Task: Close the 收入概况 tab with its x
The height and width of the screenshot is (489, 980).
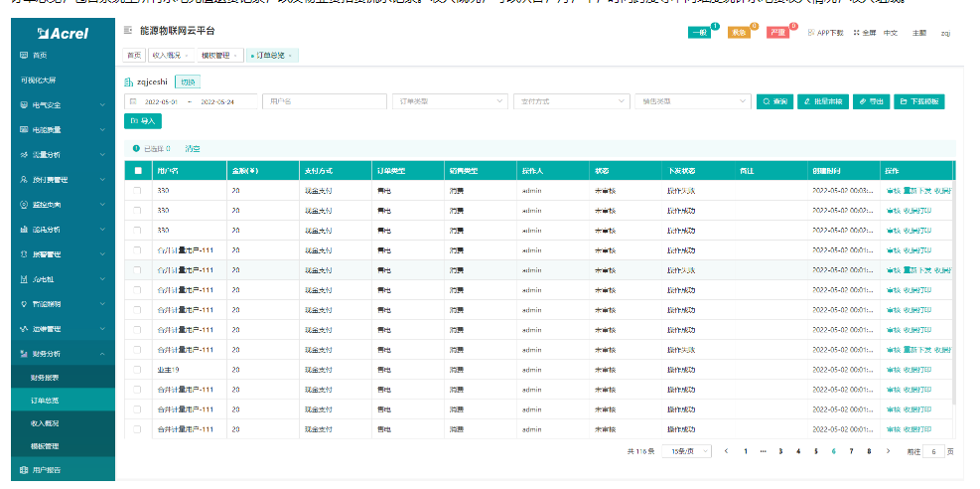Action: (x=187, y=56)
